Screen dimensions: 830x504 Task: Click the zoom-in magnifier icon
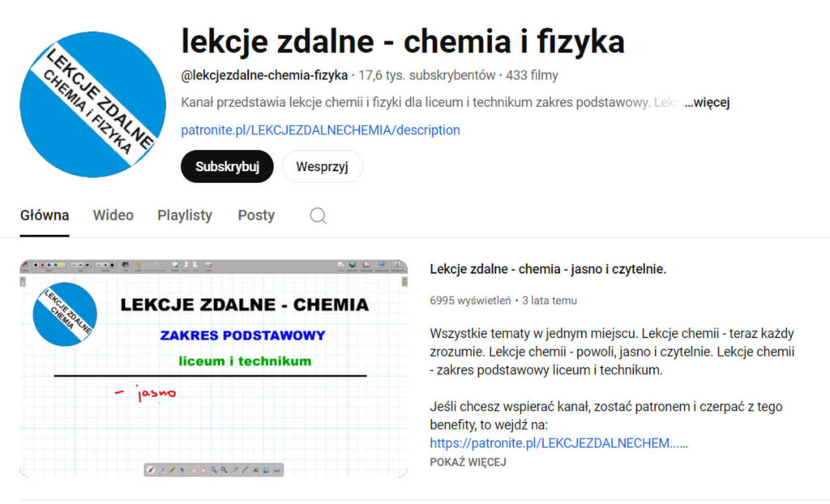213,470
